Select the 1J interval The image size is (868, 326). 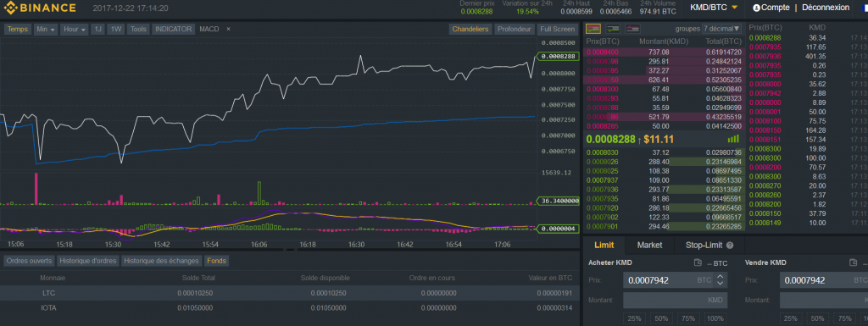(x=98, y=29)
